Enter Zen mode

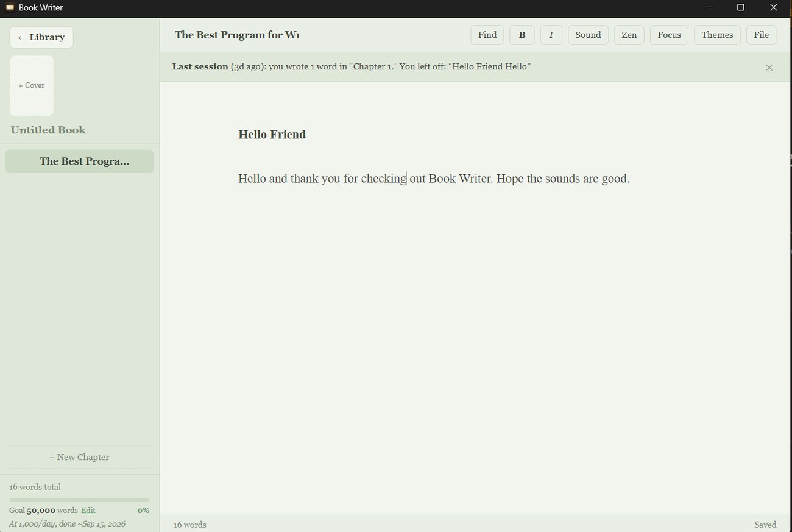(629, 35)
